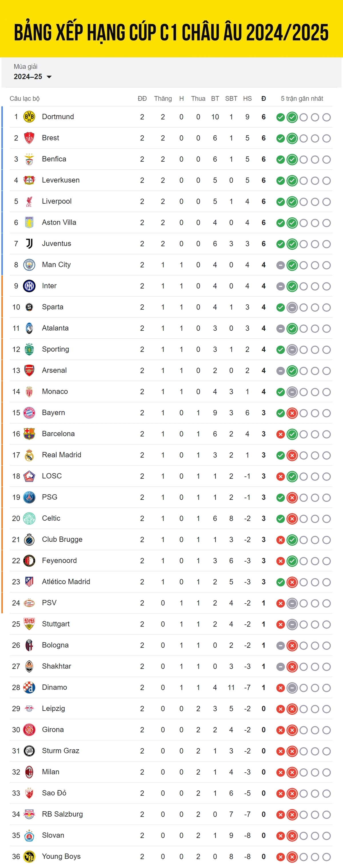Screen dimensions: 343x868
Task: Click the Liverpool club crest
Action: point(29,201)
